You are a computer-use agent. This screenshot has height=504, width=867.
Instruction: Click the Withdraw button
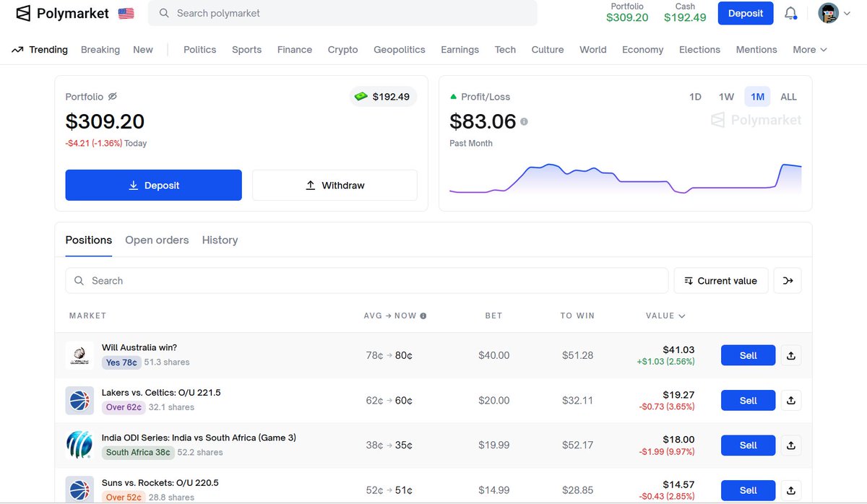point(335,185)
